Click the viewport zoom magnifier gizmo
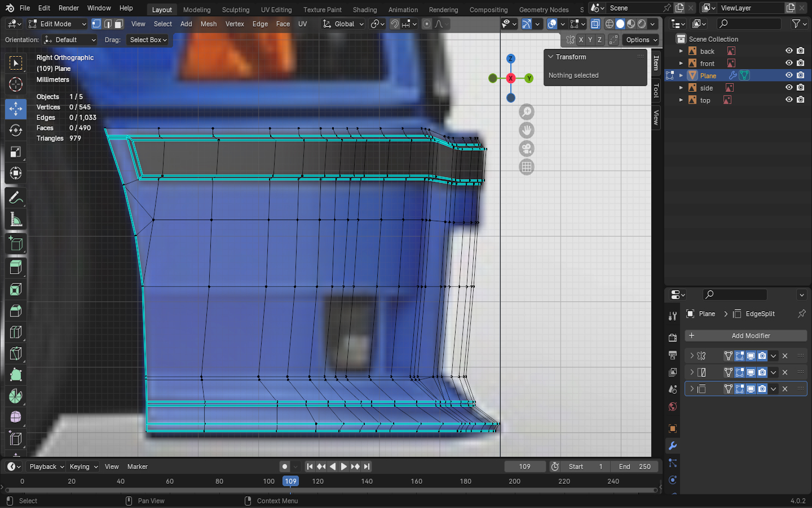The height and width of the screenshot is (508, 812). 527,112
